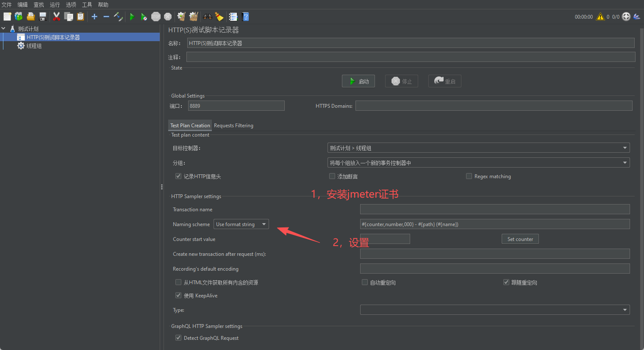The image size is (644, 350).
Task: Open the Templates icon in the toolbar
Action: (19, 17)
